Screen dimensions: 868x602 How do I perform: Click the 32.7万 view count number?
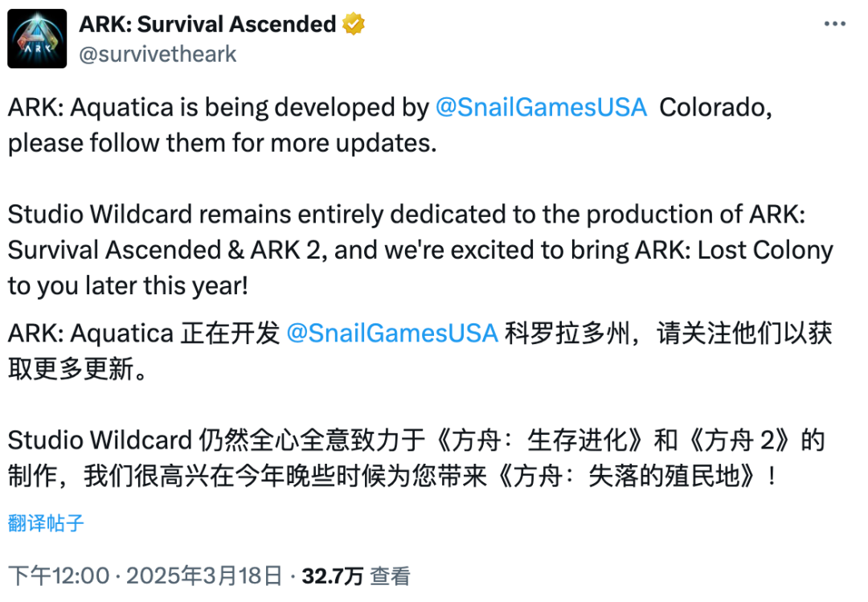pyautogui.click(x=332, y=575)
